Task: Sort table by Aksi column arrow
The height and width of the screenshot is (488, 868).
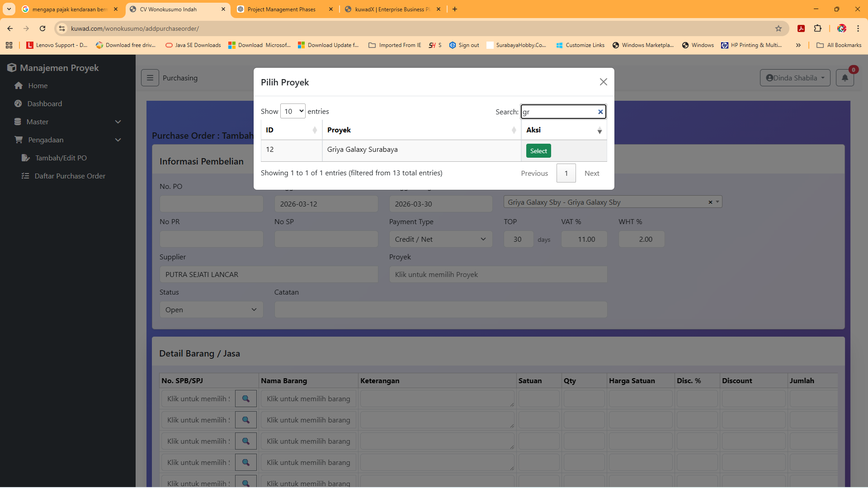Action: tap(599, 131)
